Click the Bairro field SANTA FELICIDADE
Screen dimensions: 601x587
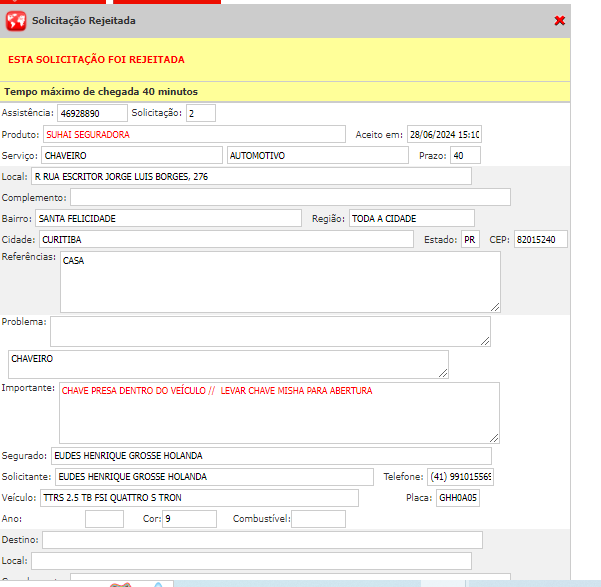coord(168,218)
